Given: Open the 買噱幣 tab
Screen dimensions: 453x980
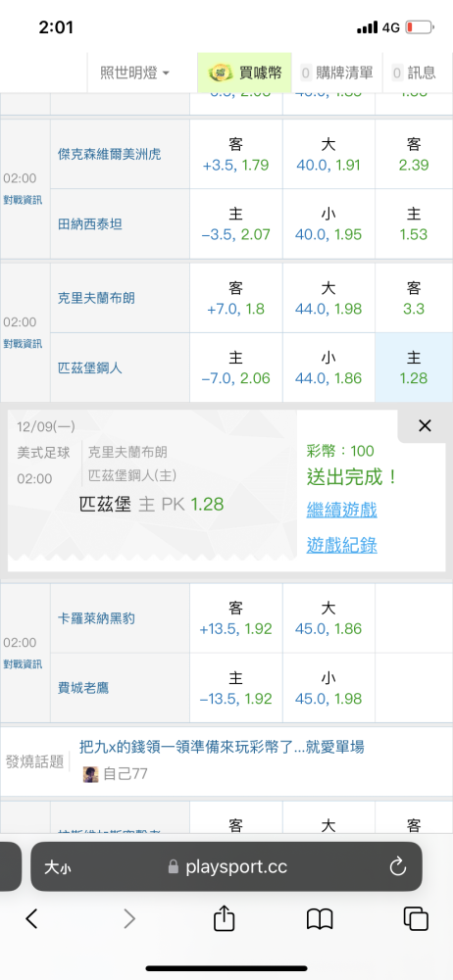Looking at the screenshot, I should coord(244,73).
